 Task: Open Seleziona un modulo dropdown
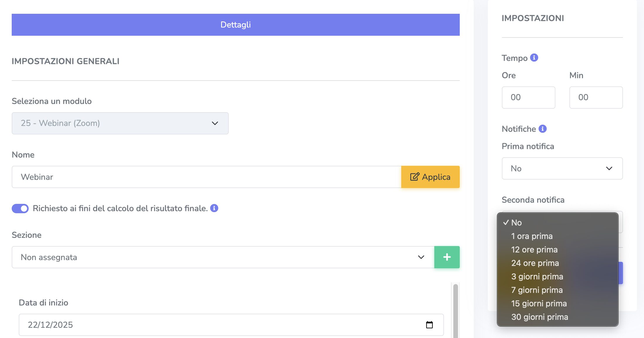point(120,123)
